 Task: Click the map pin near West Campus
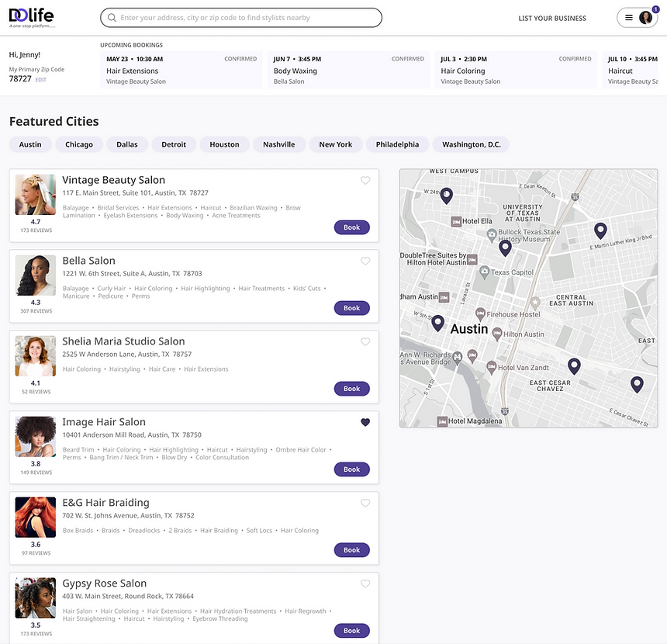(x=445, y=195)
